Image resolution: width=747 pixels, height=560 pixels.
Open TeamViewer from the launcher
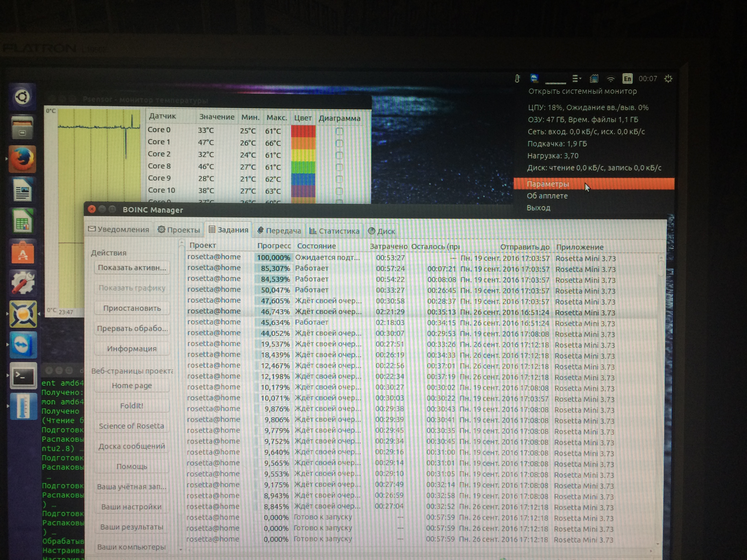pyautogui.click(x=23, y=345)
